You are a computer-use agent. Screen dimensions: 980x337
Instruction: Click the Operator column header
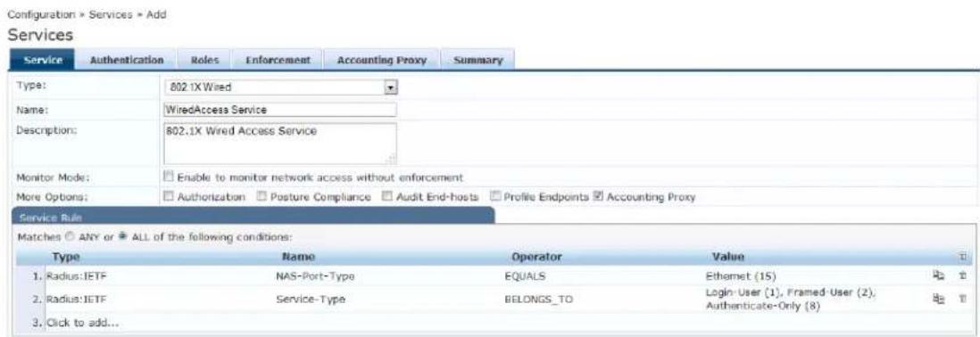click(537, 257)
